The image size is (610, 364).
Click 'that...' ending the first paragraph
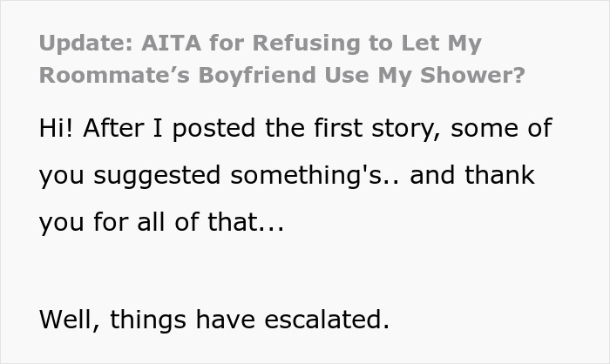click(x=246, y=222)
